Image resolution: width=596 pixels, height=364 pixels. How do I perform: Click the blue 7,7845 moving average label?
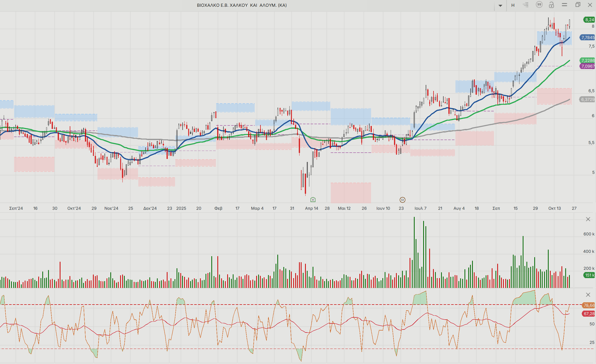pos(587,38)
